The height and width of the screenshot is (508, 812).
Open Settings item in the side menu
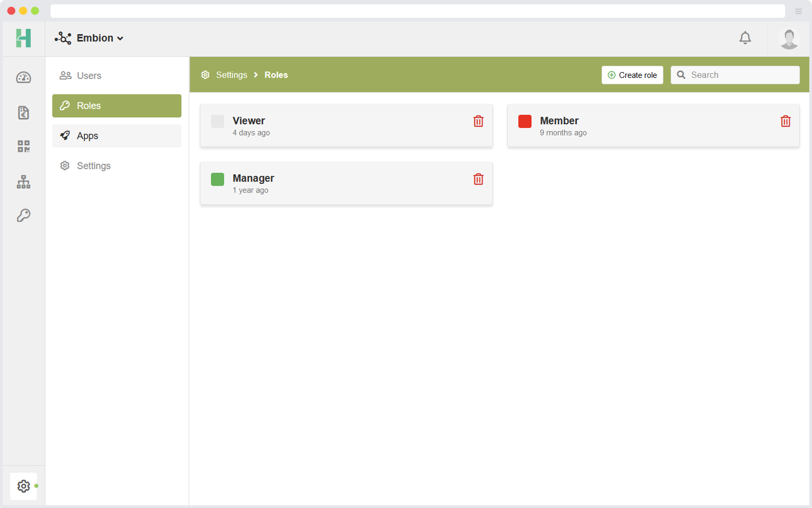(94, 166)
